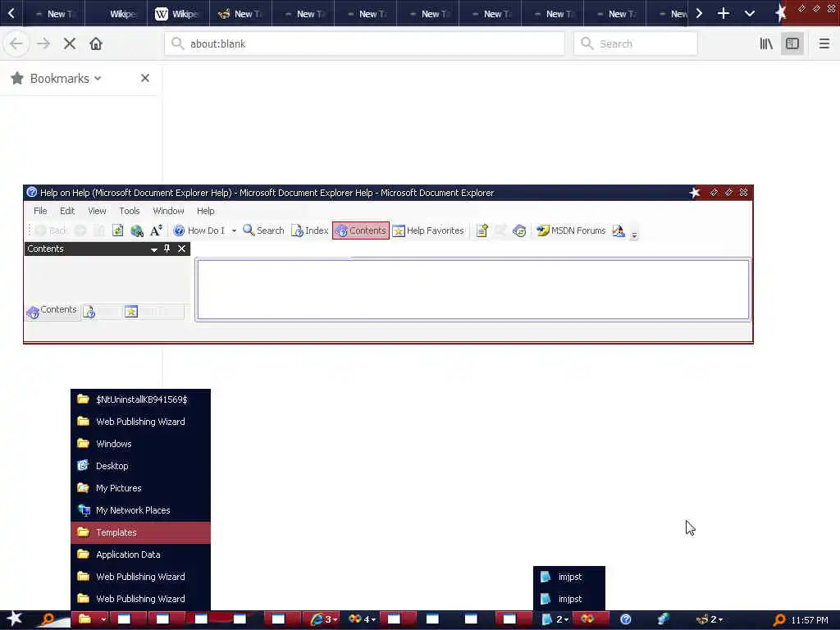The width and height of the screenshot is (840, 630).
Task: Select the Index tab icon at panel bottom
Action: point(89,312)
